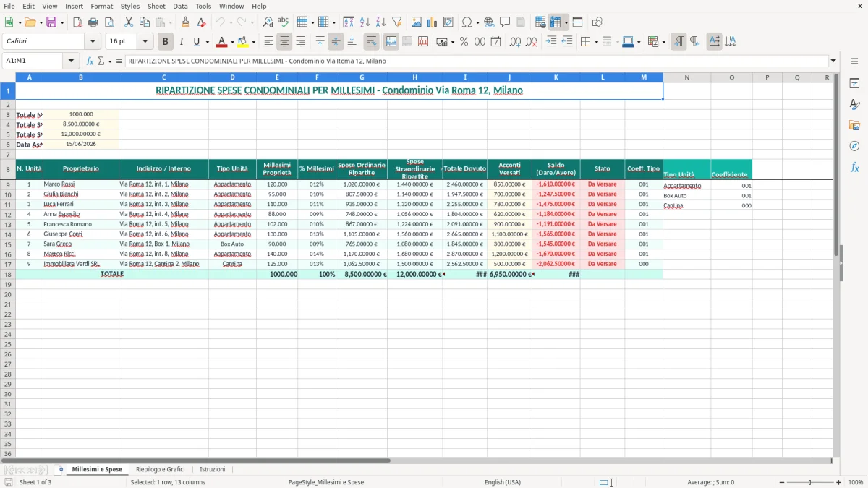Viewport: 868px width, 488px height.
Task: Export directly as PDF
Action: [x=77, y=22]
